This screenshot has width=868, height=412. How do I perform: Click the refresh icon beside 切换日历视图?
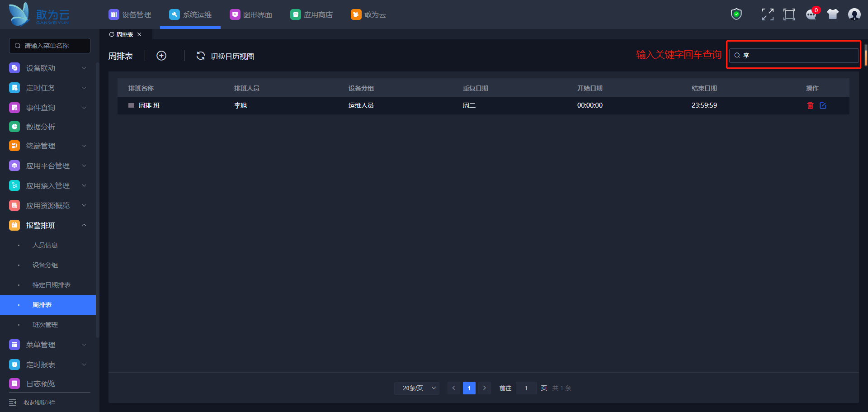click(x=201, y=56)
